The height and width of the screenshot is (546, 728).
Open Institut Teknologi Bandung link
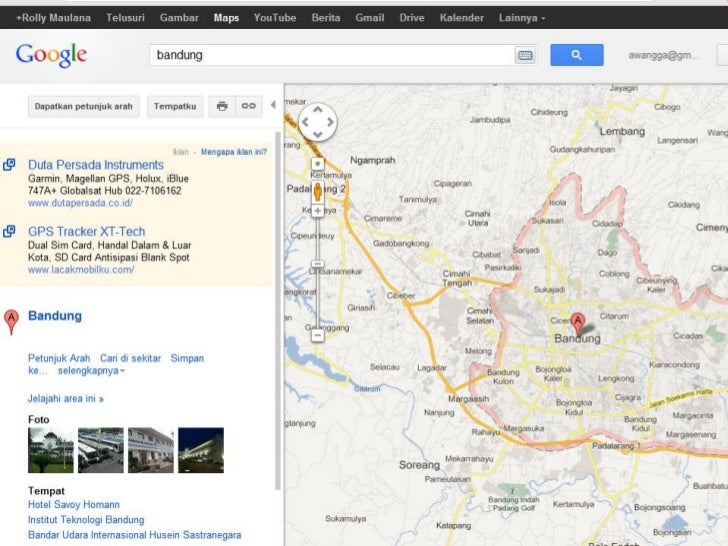pos(86,520)
